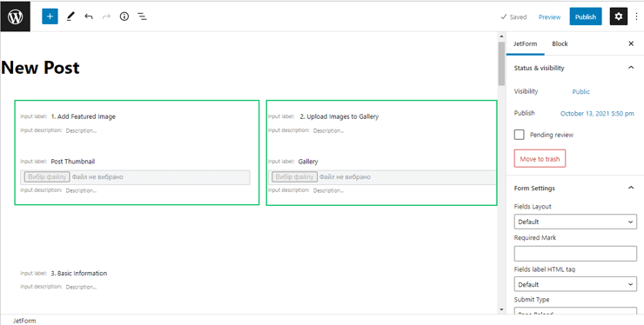
Task: Edit label '1. Add Featured Image'
Action: tap(83, 116)
